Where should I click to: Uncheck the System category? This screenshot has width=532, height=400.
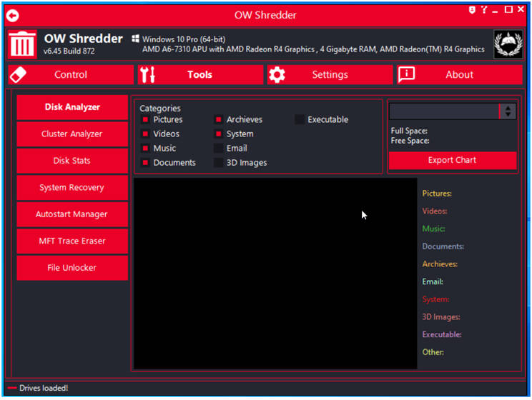point(219,134)
